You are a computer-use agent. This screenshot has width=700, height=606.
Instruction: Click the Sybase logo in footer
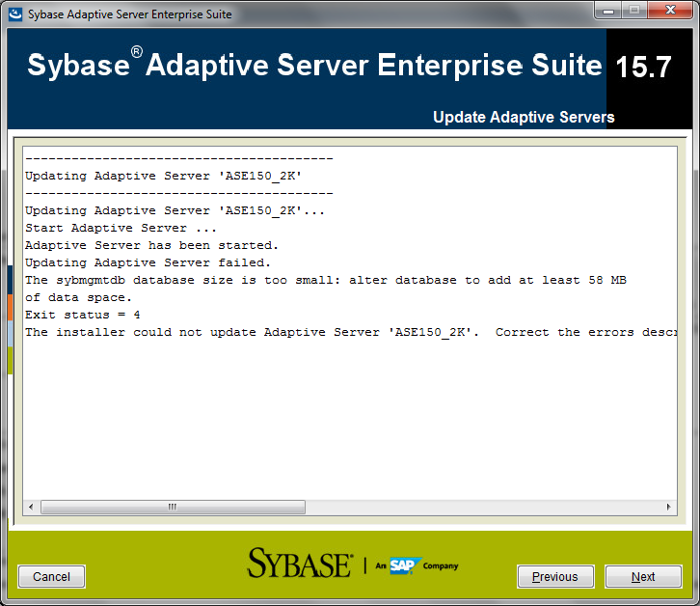301,564
